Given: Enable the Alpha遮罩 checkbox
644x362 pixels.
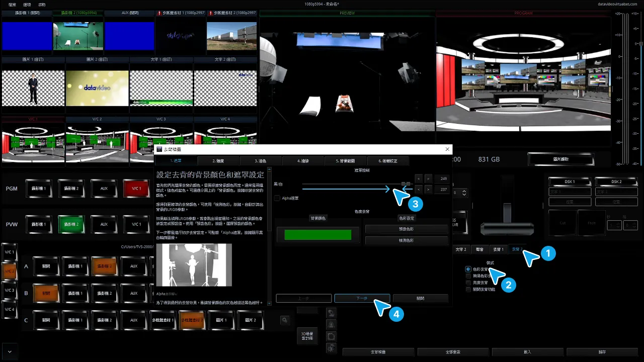Looking at the screenshot, I should [277, 198].
